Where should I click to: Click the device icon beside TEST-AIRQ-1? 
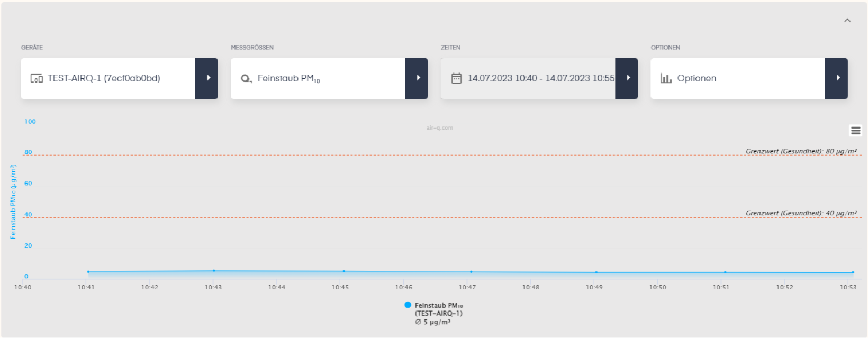[37, 78]
